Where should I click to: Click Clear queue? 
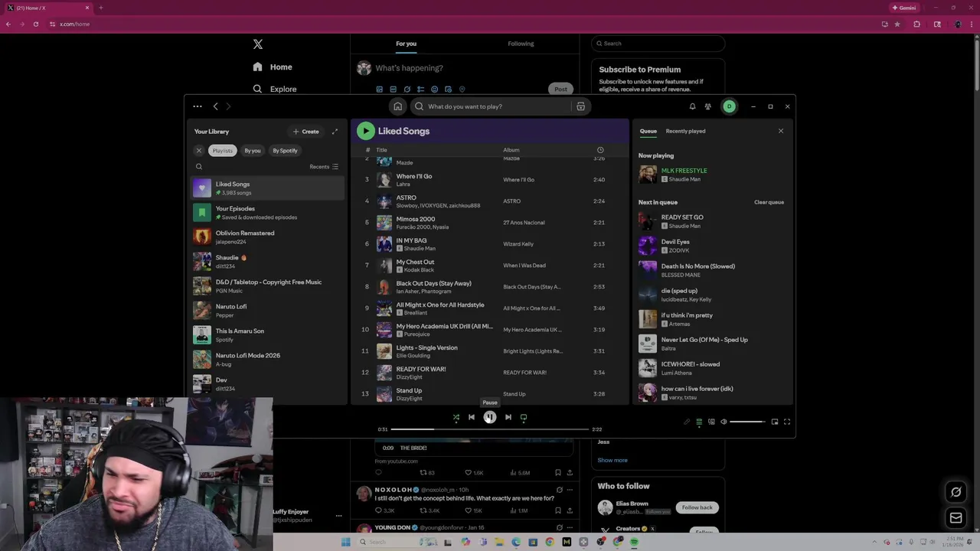click(769, 202)
